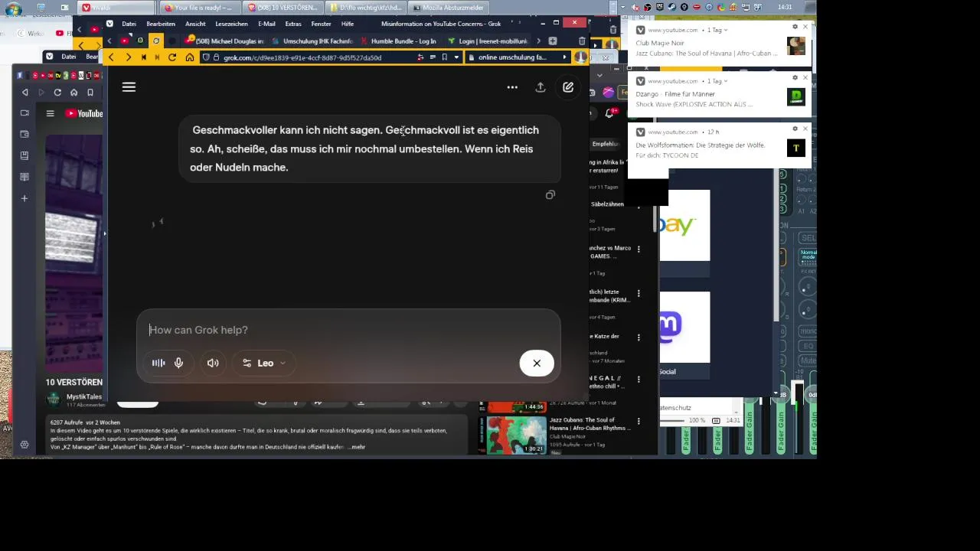Open the Datei menu in the front Vivaldi window
The width and height of the screenshot is (980, 551).
[x=129, y=24]
